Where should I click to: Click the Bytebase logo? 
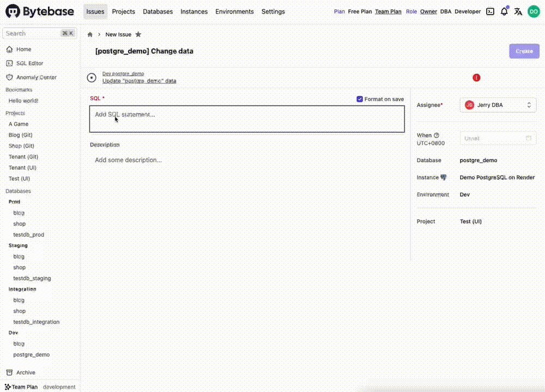coord(34,11)
